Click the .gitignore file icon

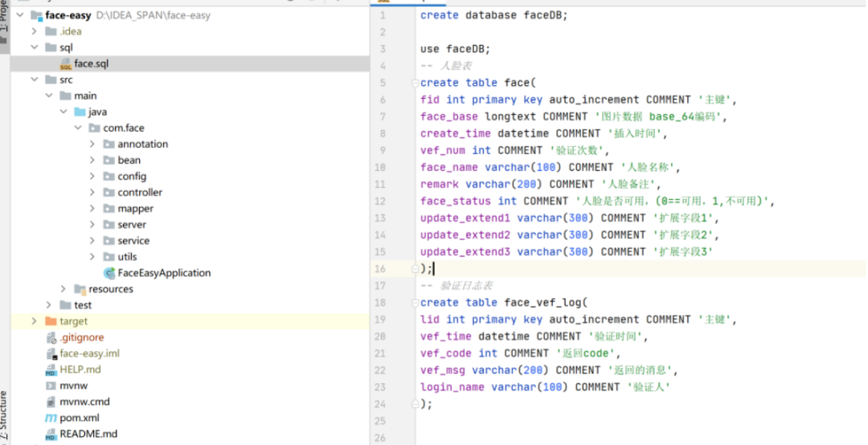tap(51, 337)
